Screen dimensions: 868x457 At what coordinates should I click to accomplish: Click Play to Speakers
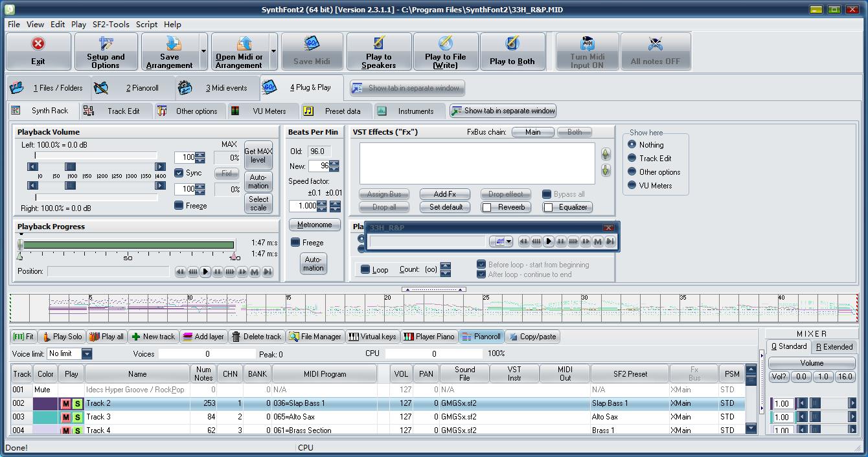click(379, 51)
